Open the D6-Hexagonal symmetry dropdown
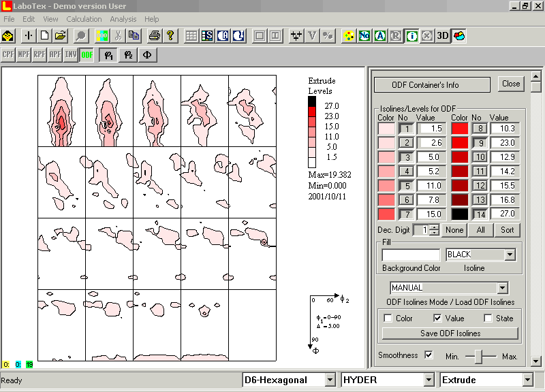 pos(330,380)
